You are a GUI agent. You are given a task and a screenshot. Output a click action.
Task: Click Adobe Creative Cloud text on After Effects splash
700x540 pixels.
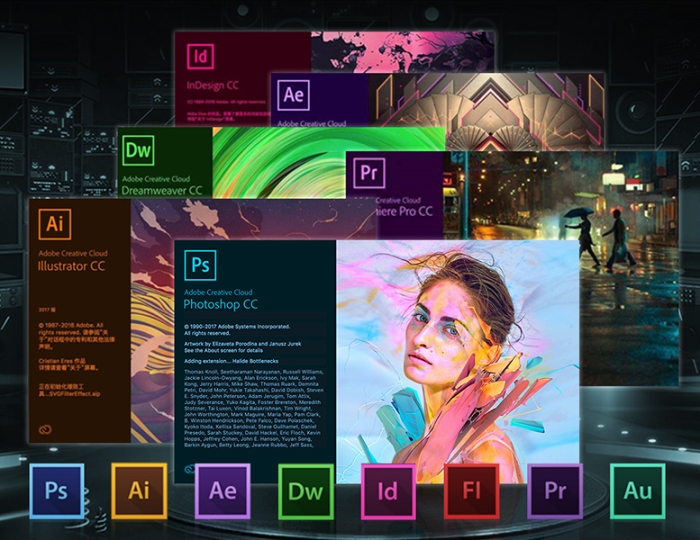(x=312, y=123)
